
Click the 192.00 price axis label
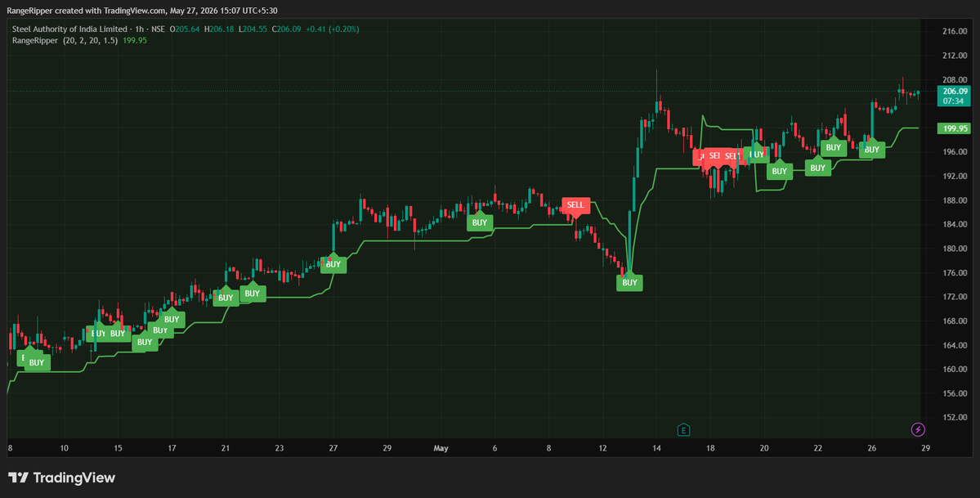click(x=955, y=177)
